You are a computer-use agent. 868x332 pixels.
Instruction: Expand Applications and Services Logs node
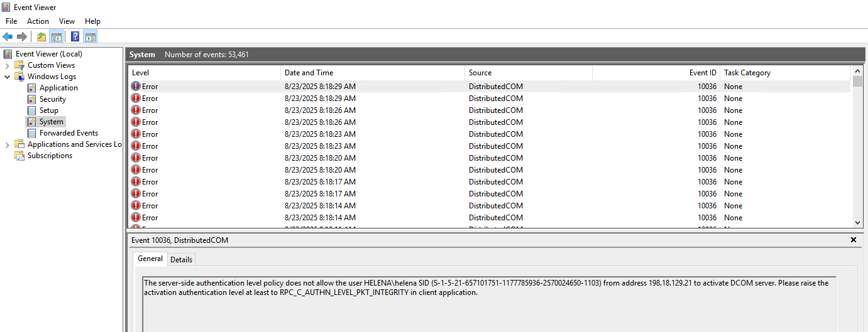coord(8,144)
